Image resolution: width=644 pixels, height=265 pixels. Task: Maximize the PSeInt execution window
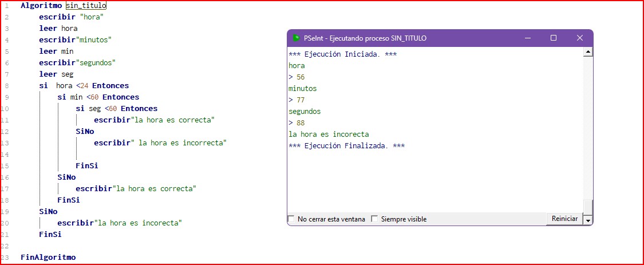[x=553, y=38]
